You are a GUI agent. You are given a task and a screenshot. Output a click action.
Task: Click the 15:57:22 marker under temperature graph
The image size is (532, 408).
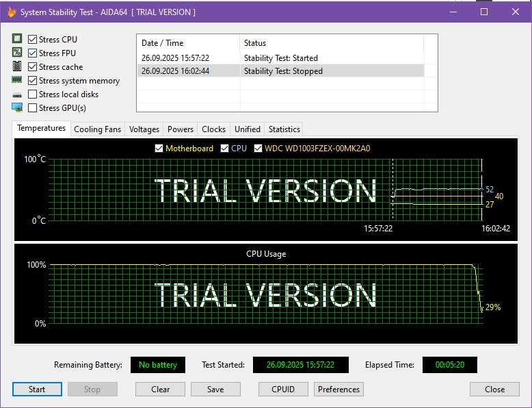point(378,228)
